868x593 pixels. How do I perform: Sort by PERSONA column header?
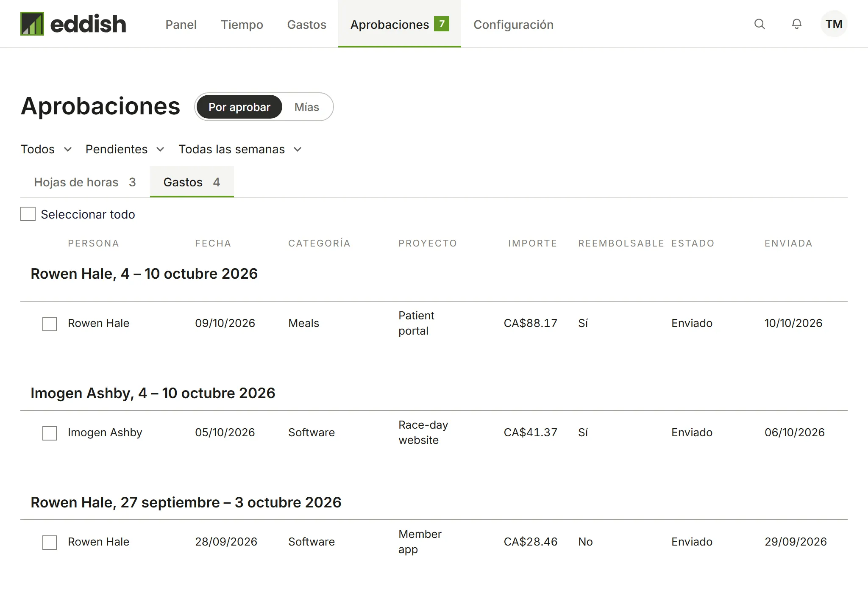pyautogui.click(x=93, y=243)
